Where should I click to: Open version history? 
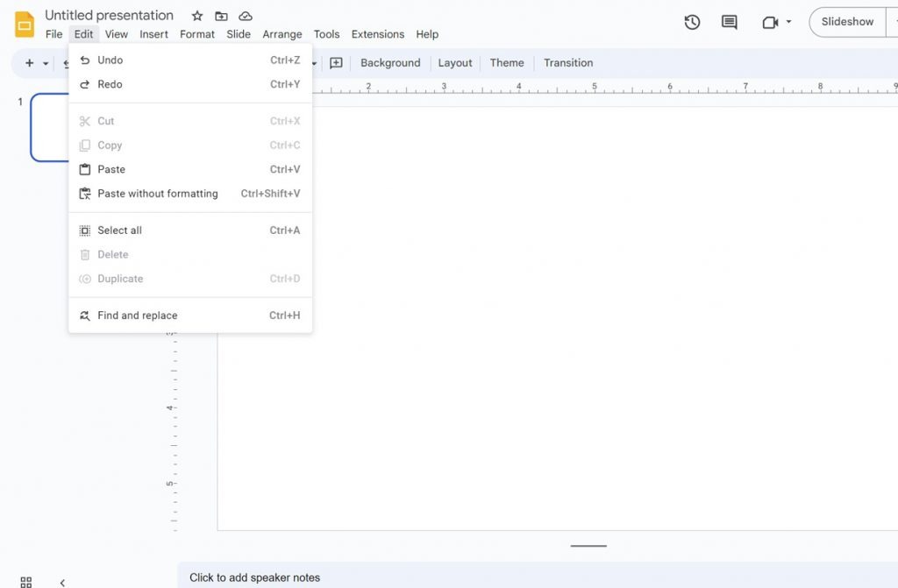point(692,23)
